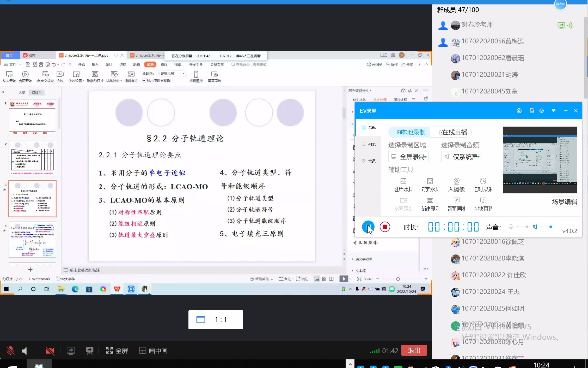Click the red 退出 exit button
Screen dimensions: 588x368
pos(414,350)
